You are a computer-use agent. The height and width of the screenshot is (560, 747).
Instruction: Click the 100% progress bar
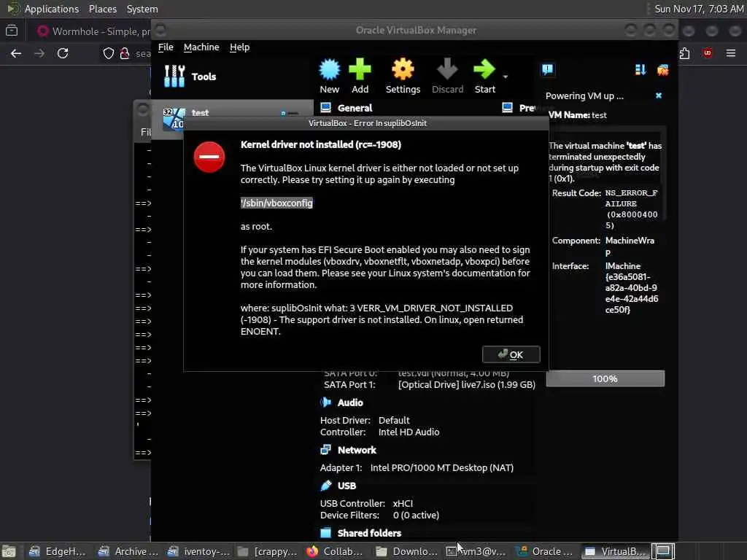pyautogui.click(x=605, y=378)
